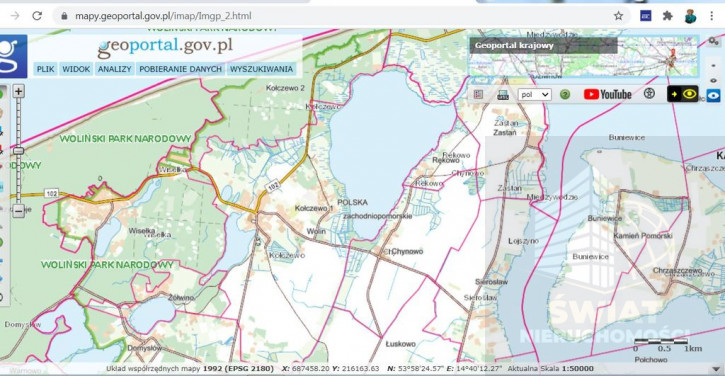Open the green help question mark
Viewport: 725px width, 376px height.
click(565, 94)
